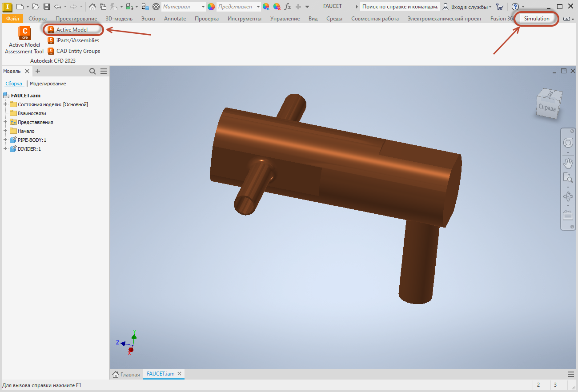The image size is (578, 392).
Task: Select FAUCET.iam root node
Action: [x=22, y=96]
